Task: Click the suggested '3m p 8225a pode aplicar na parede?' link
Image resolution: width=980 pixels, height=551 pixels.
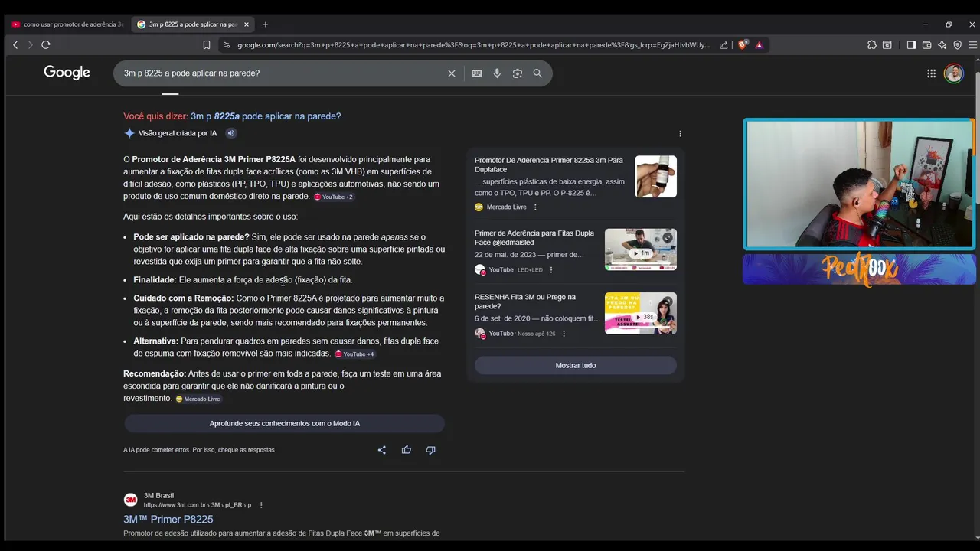Action: (266, 116)
